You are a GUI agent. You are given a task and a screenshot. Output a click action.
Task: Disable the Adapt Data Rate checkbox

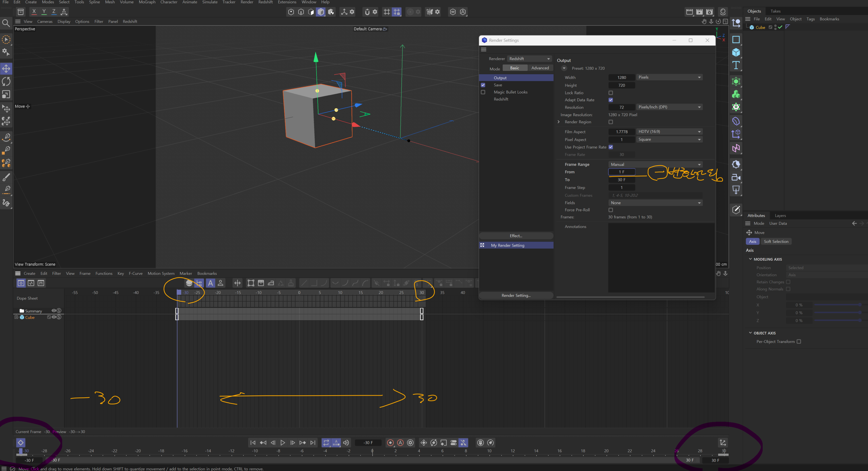[x=611, y=100]
